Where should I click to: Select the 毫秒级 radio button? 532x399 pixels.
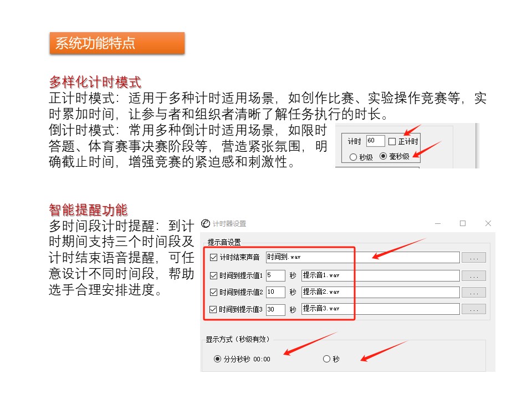(383, 156)
